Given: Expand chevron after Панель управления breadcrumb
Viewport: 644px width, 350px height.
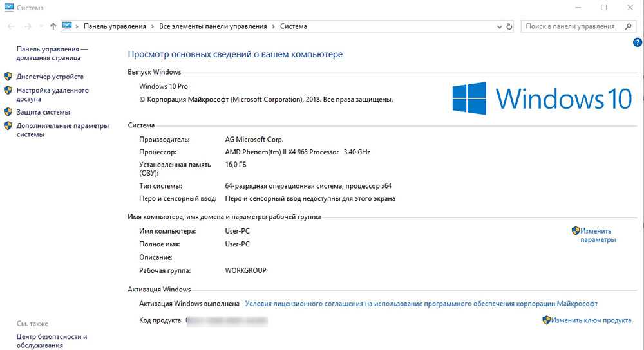Looking at the screenshot, I should point(153,26).
